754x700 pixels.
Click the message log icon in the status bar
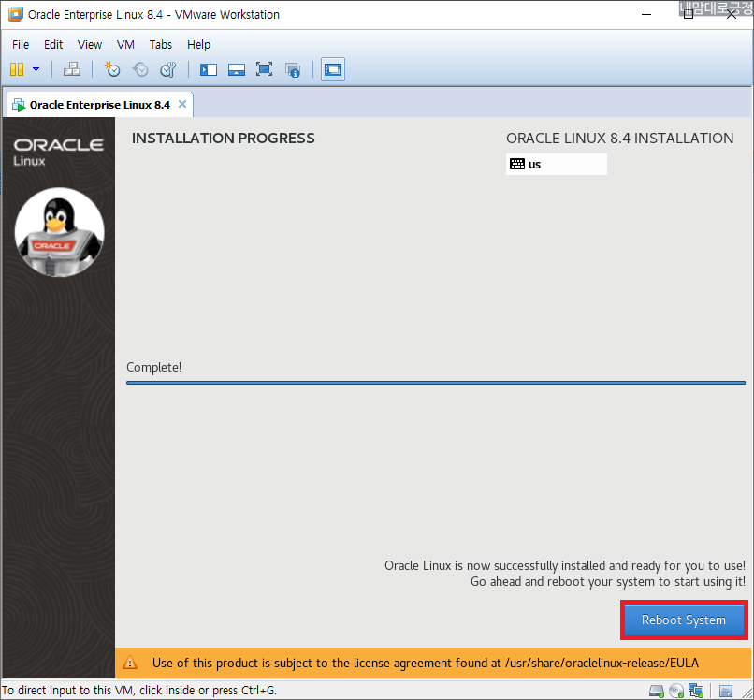tap(726, 691)
